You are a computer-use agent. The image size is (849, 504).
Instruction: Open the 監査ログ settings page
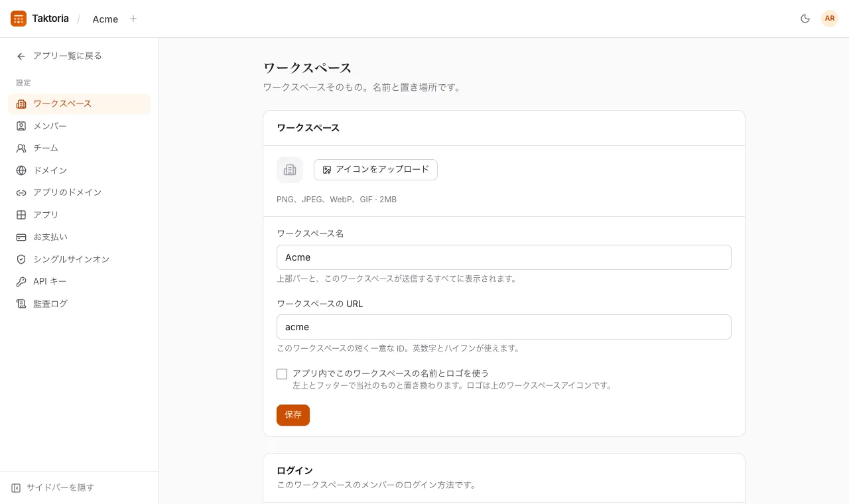coord(80,304)
